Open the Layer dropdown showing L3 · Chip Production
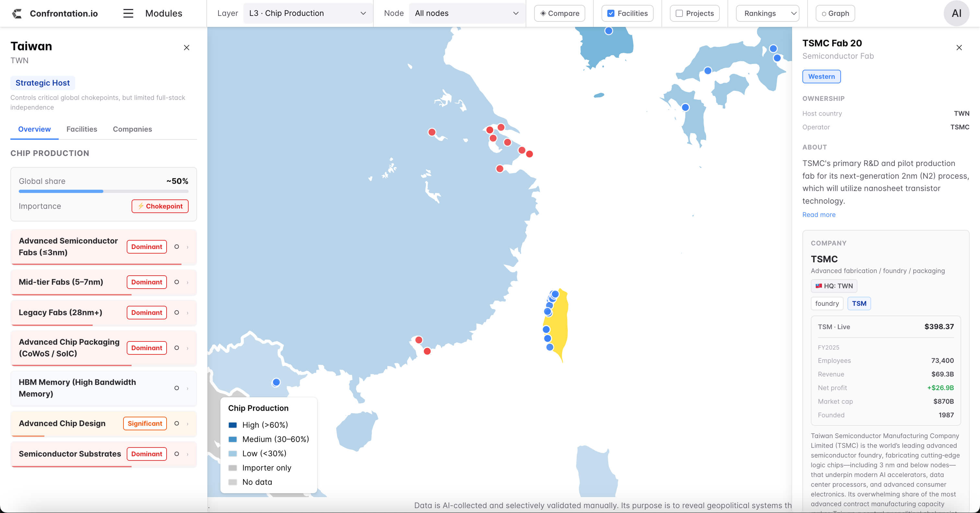Viewport: 980px width, 513px height. [x=308, y=13]
